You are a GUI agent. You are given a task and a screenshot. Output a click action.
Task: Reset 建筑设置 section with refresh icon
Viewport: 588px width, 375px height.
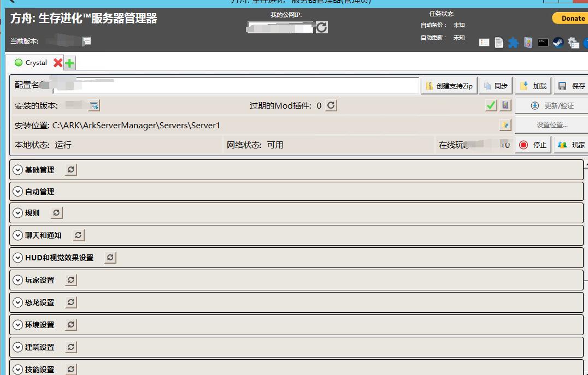71,347
